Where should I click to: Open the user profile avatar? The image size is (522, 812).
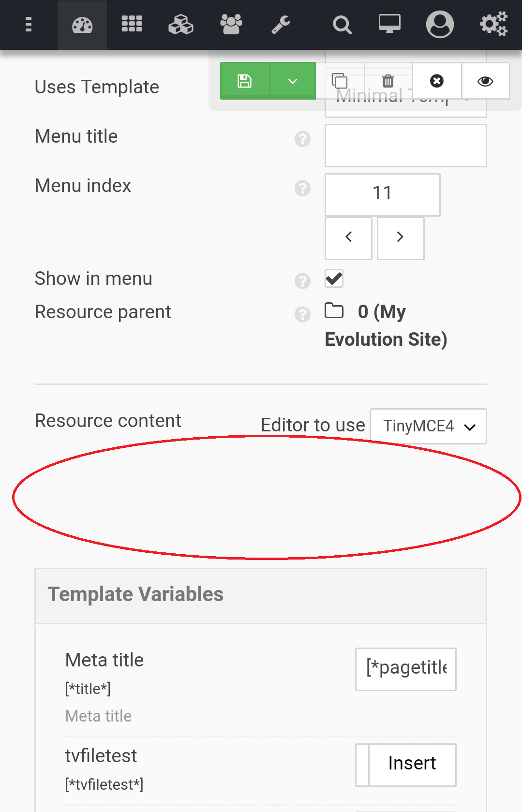[x=439, y=25]
